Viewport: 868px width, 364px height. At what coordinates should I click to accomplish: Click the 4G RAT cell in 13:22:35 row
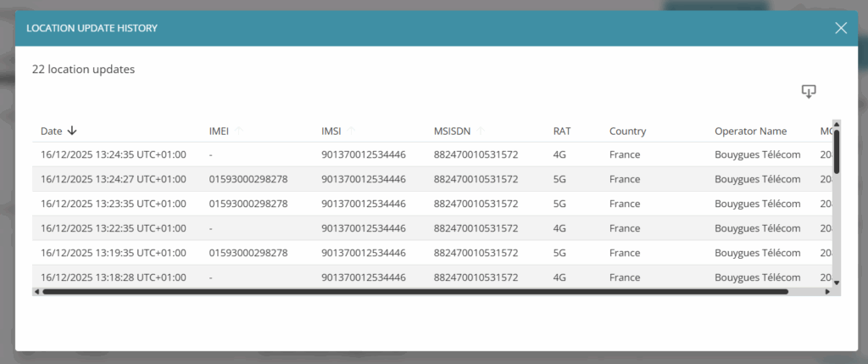tap(559, 228)
